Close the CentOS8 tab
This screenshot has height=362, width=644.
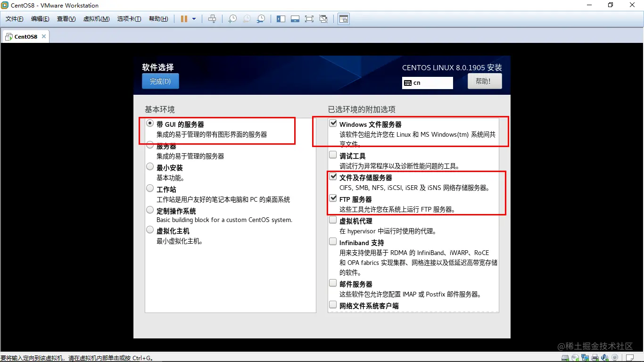tap(44, 36)
